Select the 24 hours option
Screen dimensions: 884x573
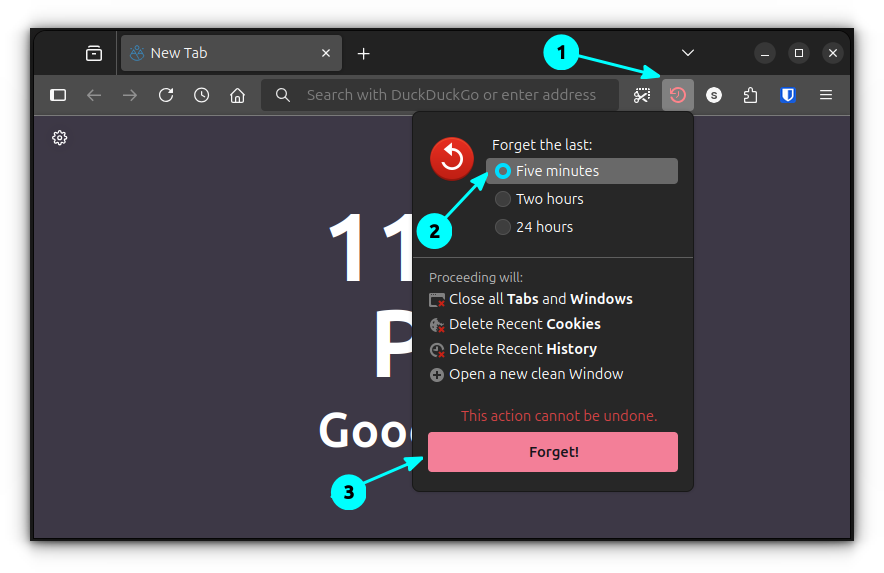[x=503, y=227]
